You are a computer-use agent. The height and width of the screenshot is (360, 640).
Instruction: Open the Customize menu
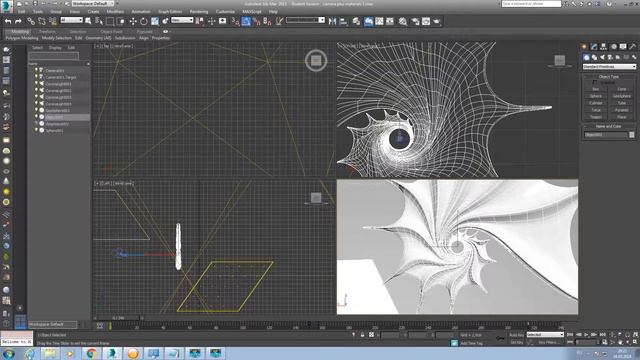[x=225, y=11]
